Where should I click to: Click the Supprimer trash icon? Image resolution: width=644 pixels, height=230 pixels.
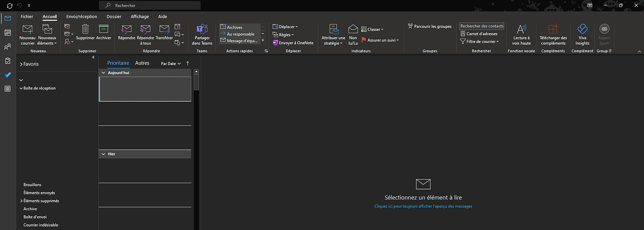[85, 32]
